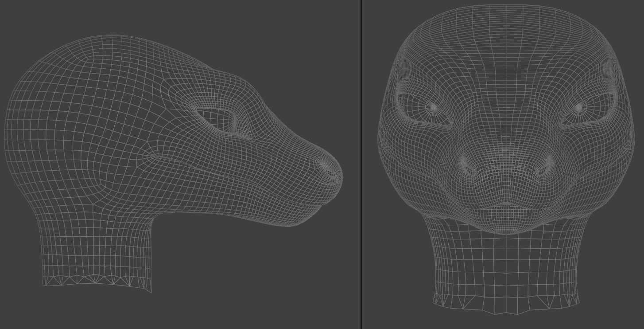Select the upper lip center in front view
Image resolution: width=644 pixels, height=329 pixels.
(506, 204)
